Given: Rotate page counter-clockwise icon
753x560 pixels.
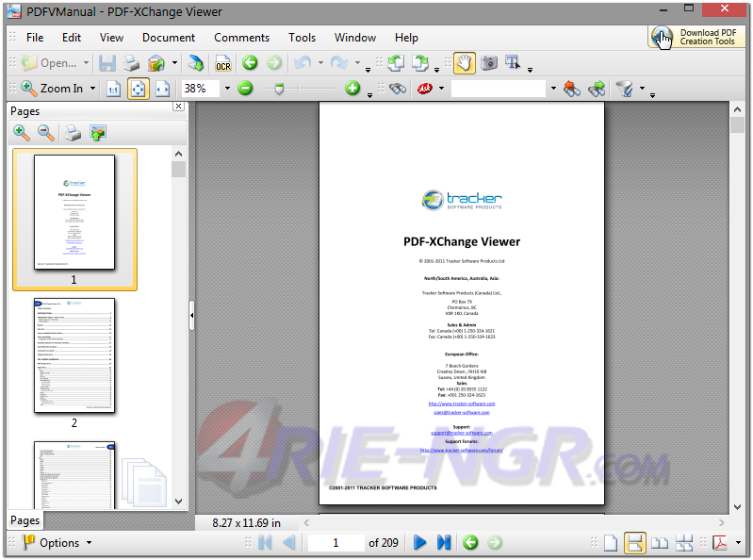Looking at the screenshot, I should [396, 63].
